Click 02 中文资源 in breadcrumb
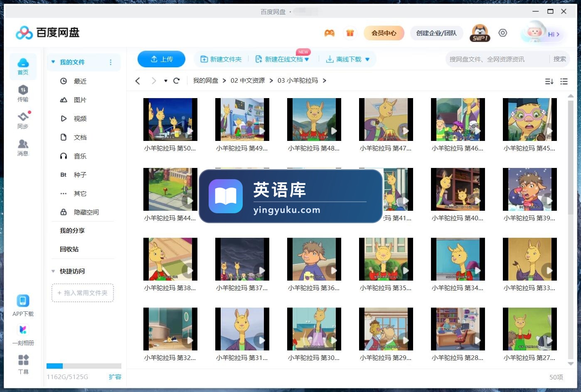Screen dimensions: 581x392 248,81
